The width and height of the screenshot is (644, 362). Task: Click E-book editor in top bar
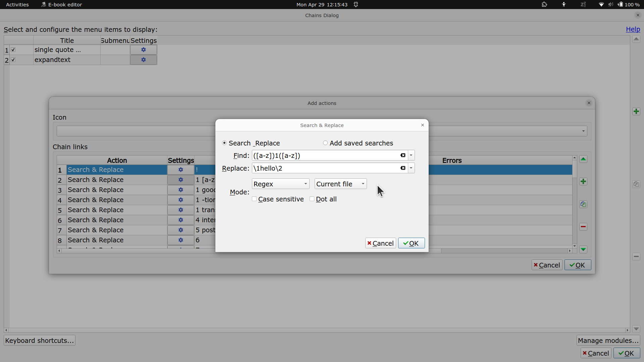(x=65, y=4)
